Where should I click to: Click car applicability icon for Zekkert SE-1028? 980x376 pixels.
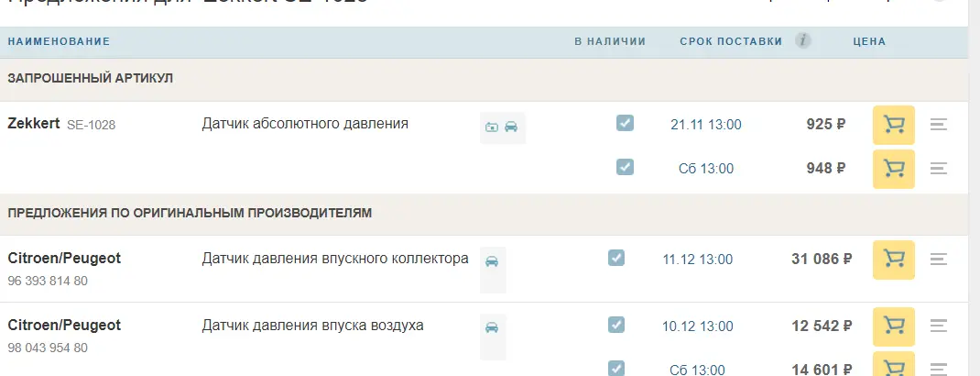click(511, 127)
